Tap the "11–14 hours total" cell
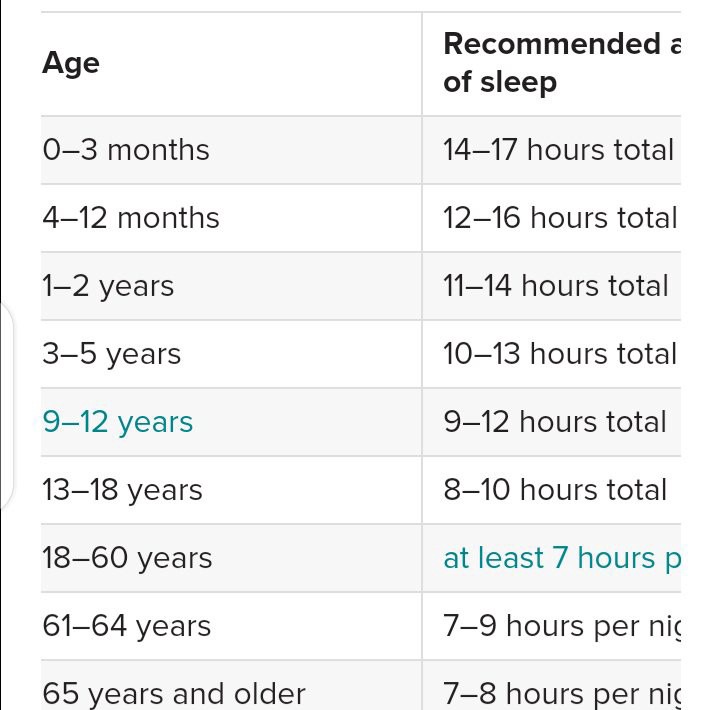 pyautogui.click(x=555, y=286)
